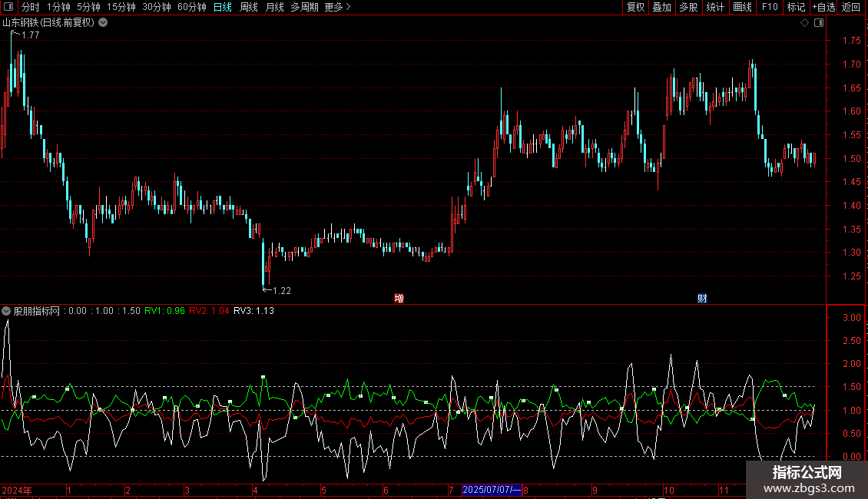Click the 1.77 high price label
Image resolution: width=868 pixels, height=499 pixels.
pyautogui.click(x=31, y=35)
